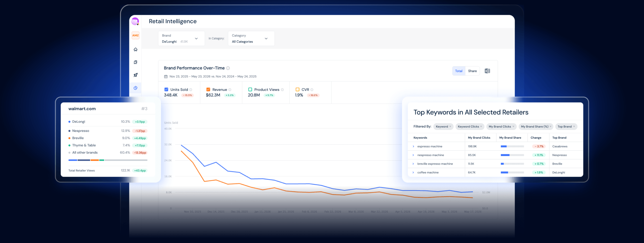Expand the espresso machine keyword row

tap(413, 146)
